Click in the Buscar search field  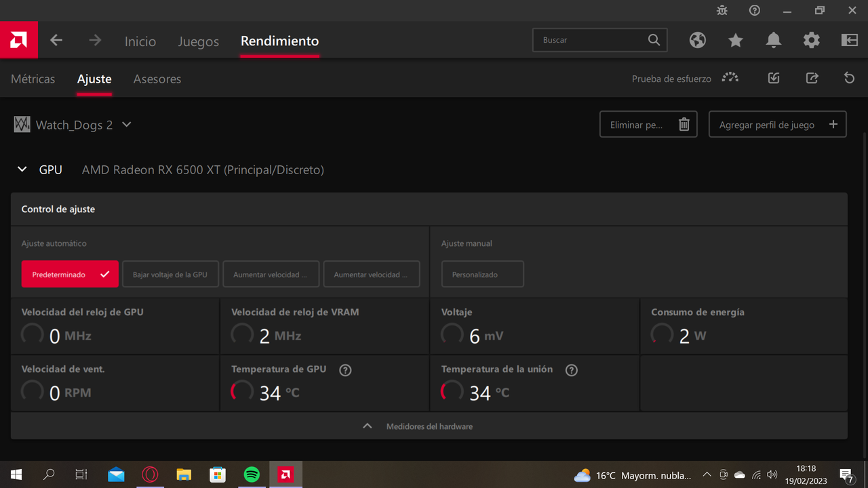(600, 40)
